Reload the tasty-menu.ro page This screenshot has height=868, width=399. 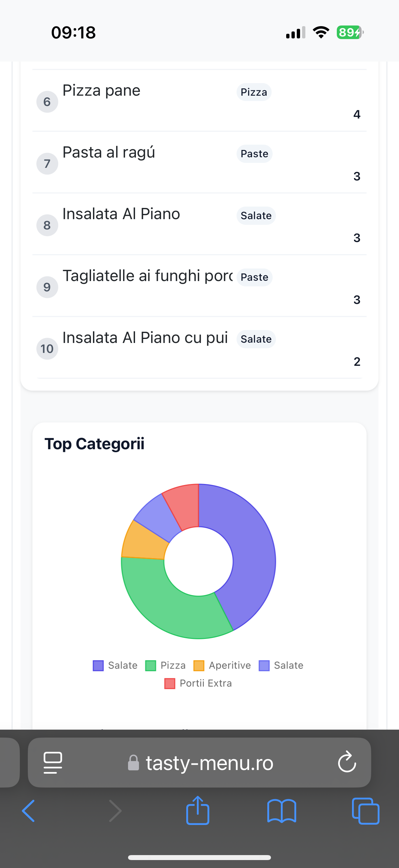coord(347,762)
